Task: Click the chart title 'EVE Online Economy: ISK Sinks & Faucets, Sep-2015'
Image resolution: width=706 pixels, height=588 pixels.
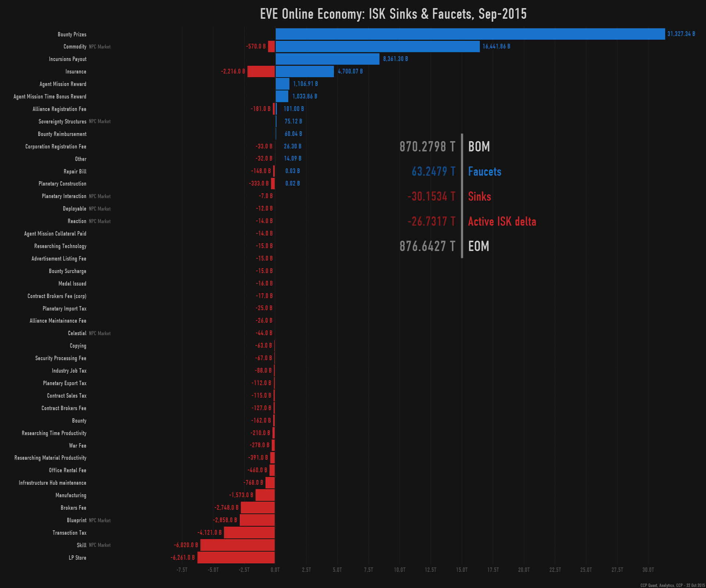Action: [x=393, y=14]
